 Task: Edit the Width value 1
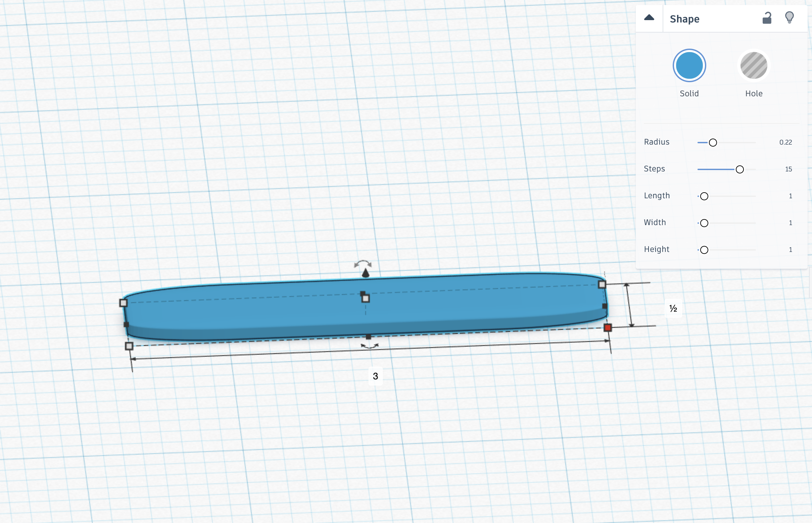click(790, 223)
